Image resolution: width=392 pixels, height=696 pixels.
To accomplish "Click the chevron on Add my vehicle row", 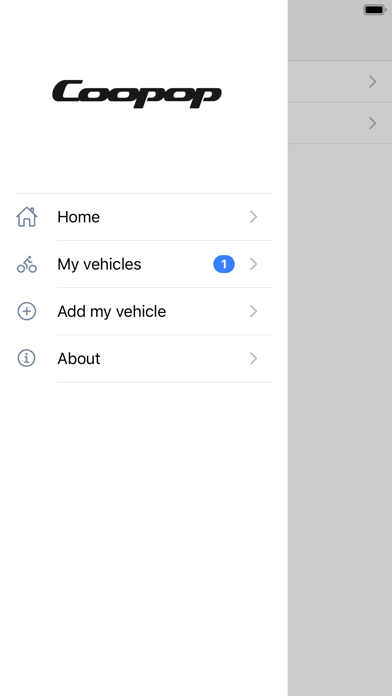I will [x=253, y=311].
